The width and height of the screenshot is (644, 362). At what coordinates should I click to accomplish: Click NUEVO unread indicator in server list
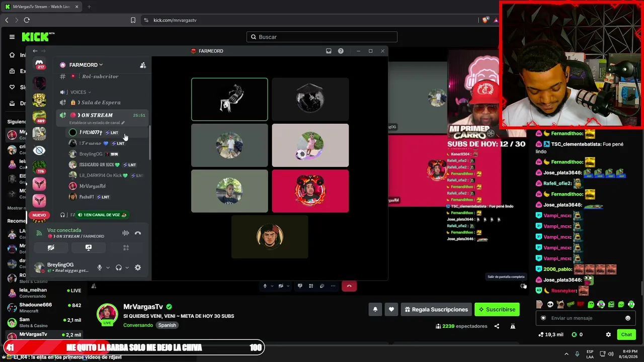(39, 215)
